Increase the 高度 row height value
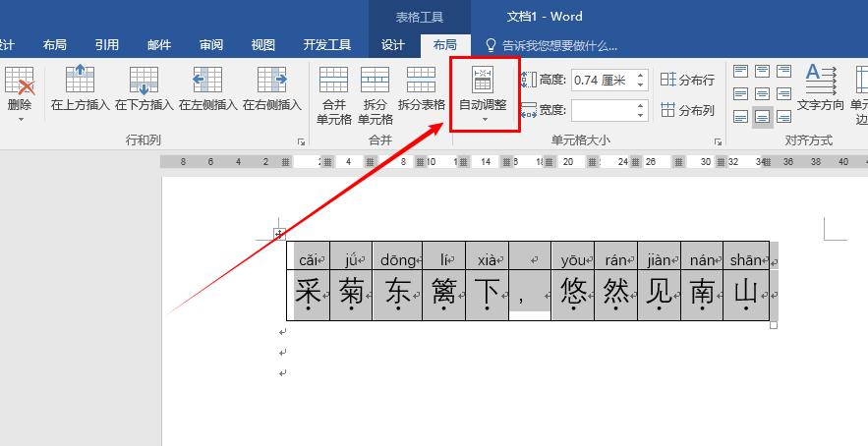Image resolution: width=868 pixels, height=446 pixels. pyautogui.click(x=641, y=76)
